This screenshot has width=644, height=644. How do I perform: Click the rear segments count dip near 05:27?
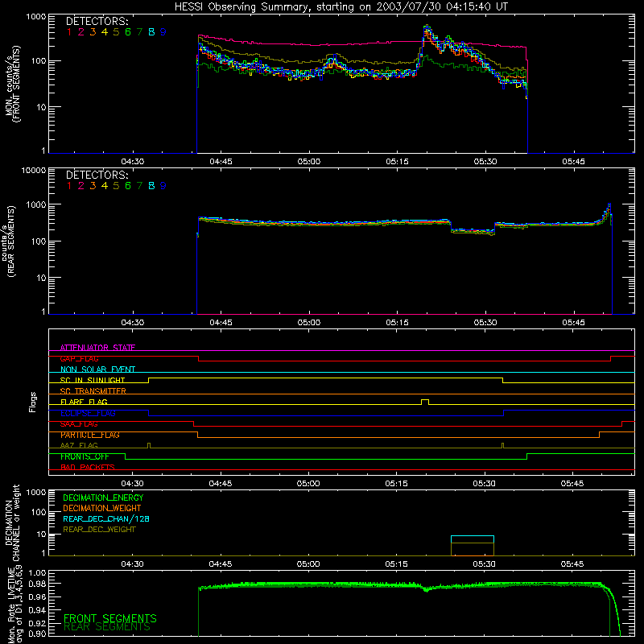click(473, 231)
